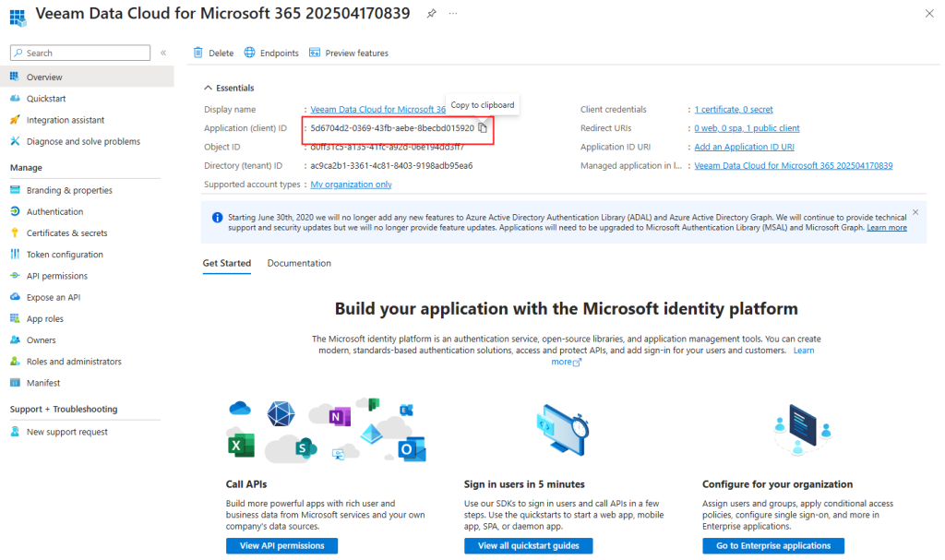Collapse the sidebar using the double chevron
This screenshot has height=560, width=945.
pyautogui.click(x=163, y=53)
